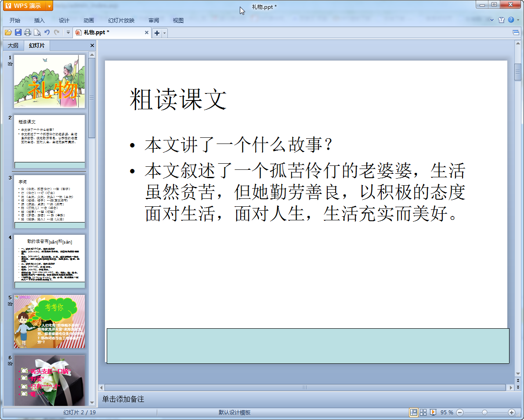This screenshot has height=420, width=524.
Task: Expand the dropdown arrow beside the Help icon
Action: tap(517, 20)
